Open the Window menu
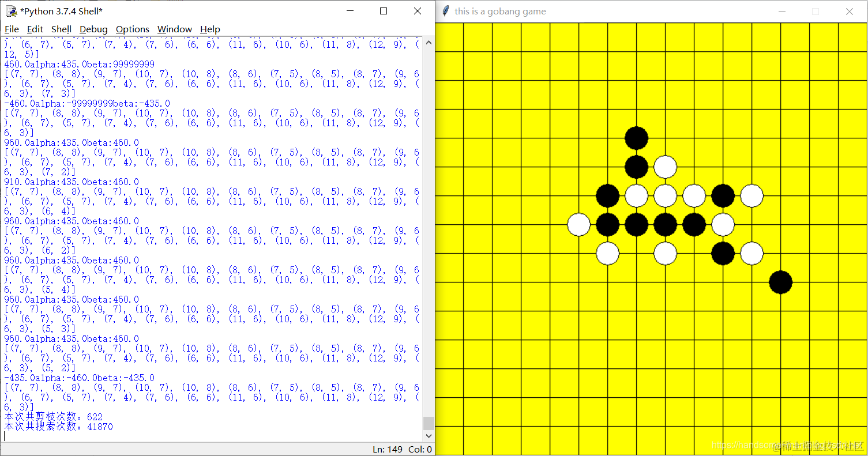 coord(175,29)
